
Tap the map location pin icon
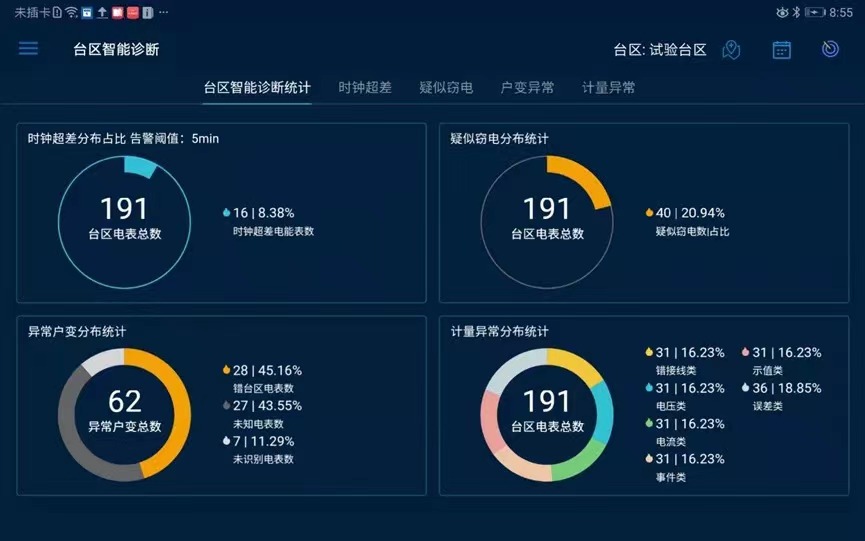click(731, 50)
